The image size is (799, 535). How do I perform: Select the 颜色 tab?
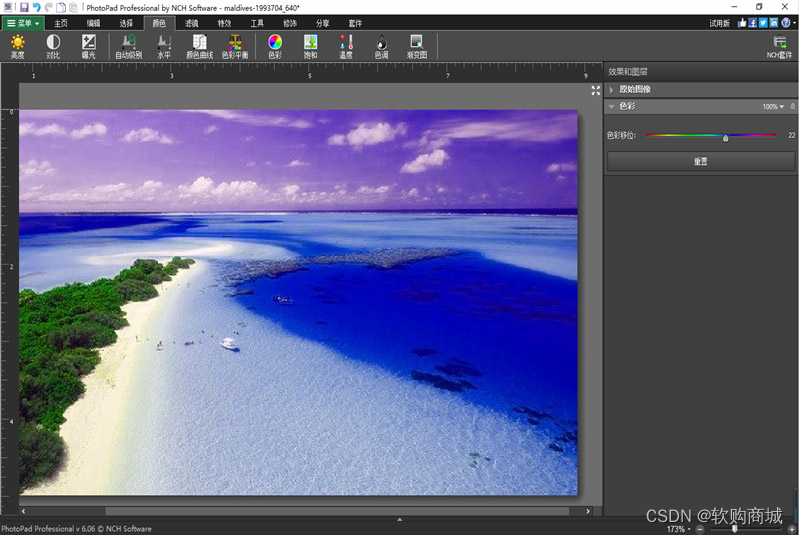[159, 23]
